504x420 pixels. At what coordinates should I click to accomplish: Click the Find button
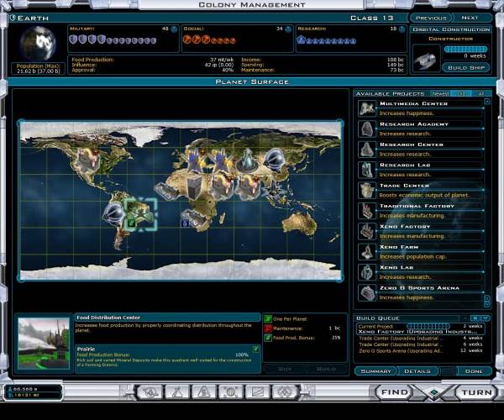pyautogui.click(x=395, y=392)
